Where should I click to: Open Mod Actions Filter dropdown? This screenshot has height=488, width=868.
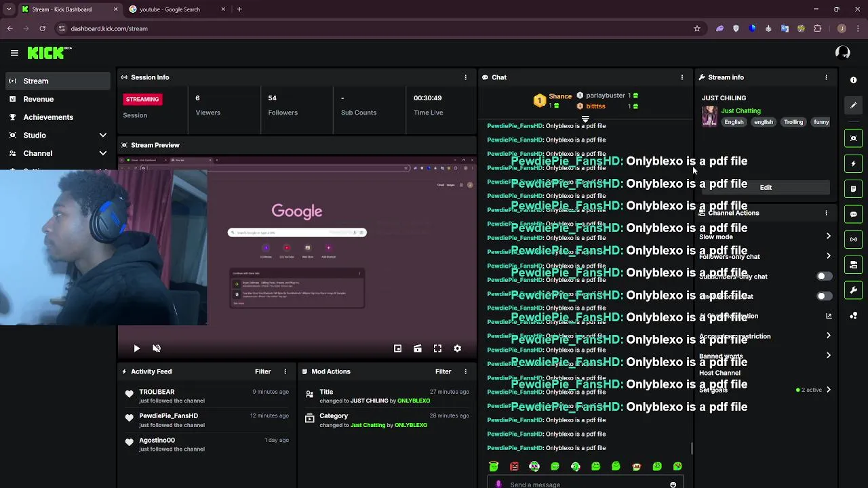pos(443,371)
